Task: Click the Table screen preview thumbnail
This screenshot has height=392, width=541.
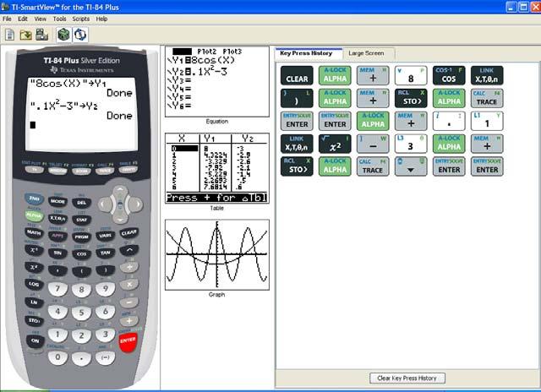Action: 217,168
